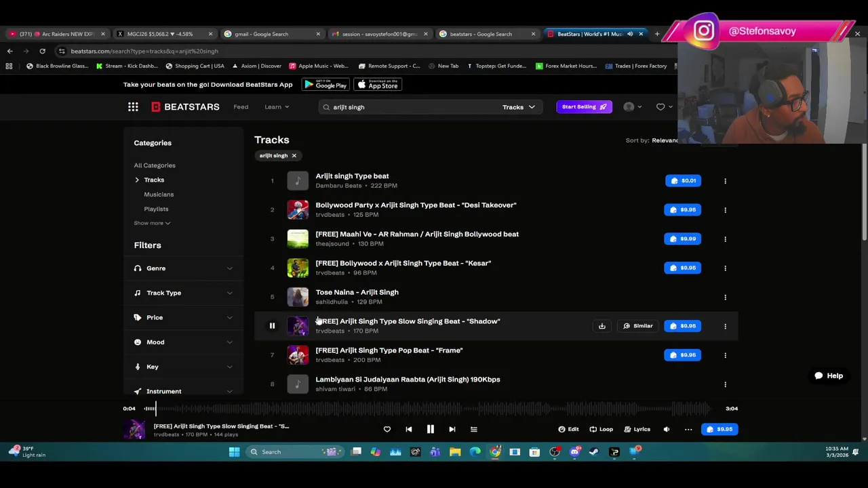The height and width of the screenshot is (488, 868).
Task: Click Edit in the player bar
Action: (x=568, y=429)
